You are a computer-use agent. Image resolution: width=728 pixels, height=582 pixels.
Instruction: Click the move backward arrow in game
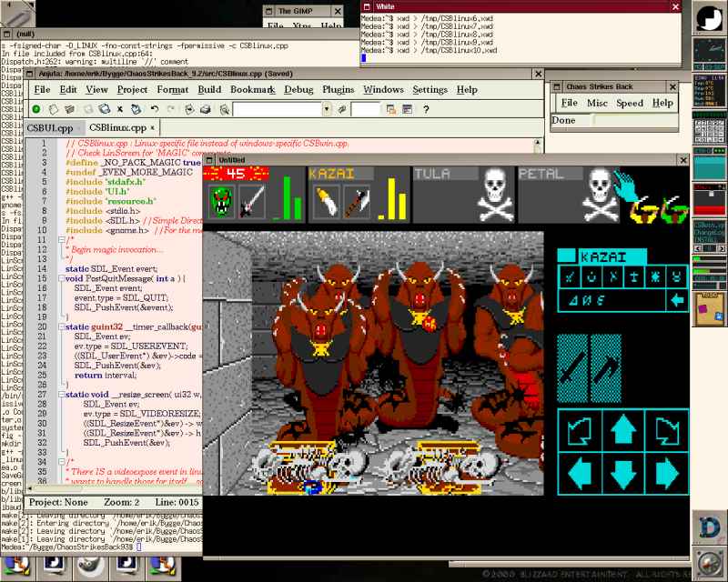[622, 473]
